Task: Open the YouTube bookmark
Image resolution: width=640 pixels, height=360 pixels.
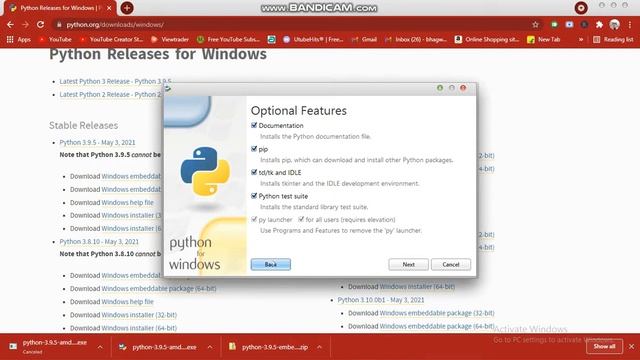Action: 55,40
